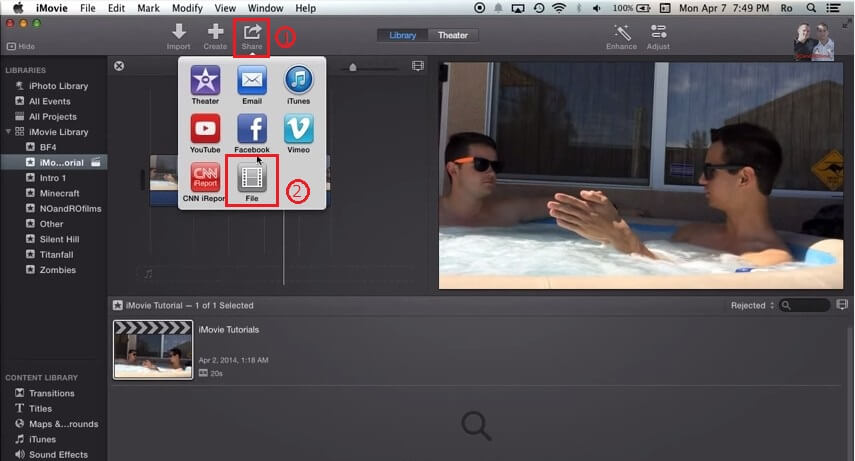The image size is (855, 461).
Task: Open the volume menu bar icon
Action: pyautogui.click(x=597, y=8)
